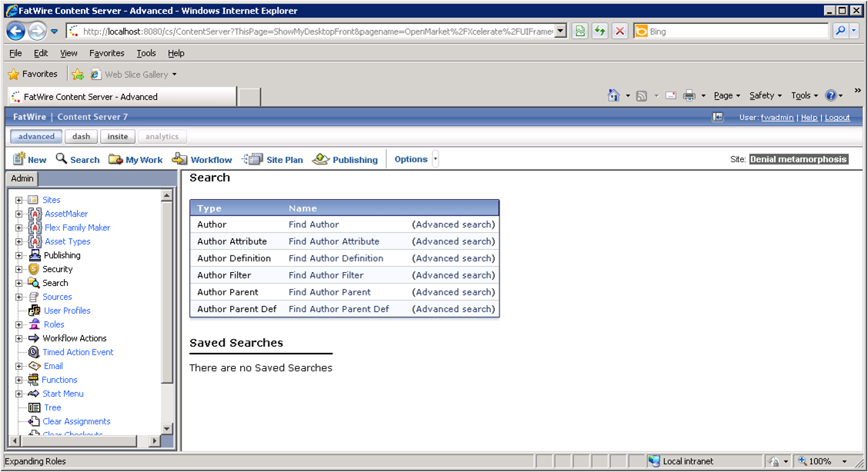Click the Find Author Filter link
This screenshot has width=868, height=472.
pyautogui.click(x=326, y=275)
